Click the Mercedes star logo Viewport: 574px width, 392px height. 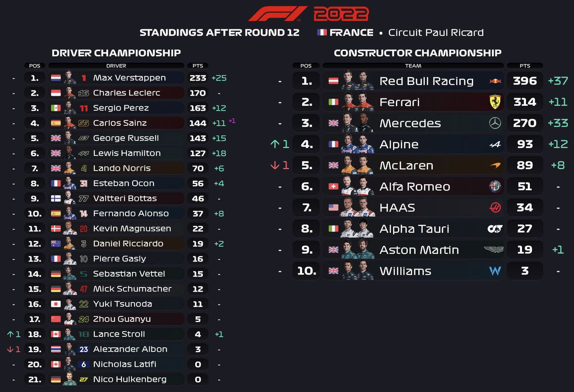[495, 123]
